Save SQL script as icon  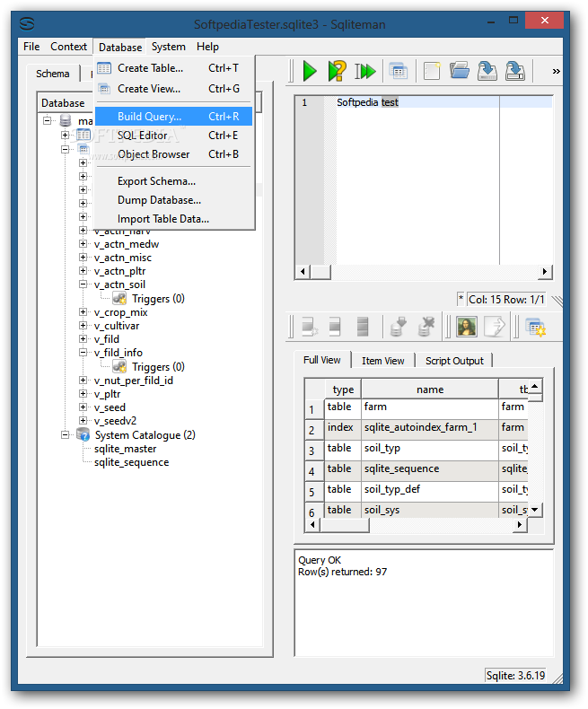click(515, 72)
